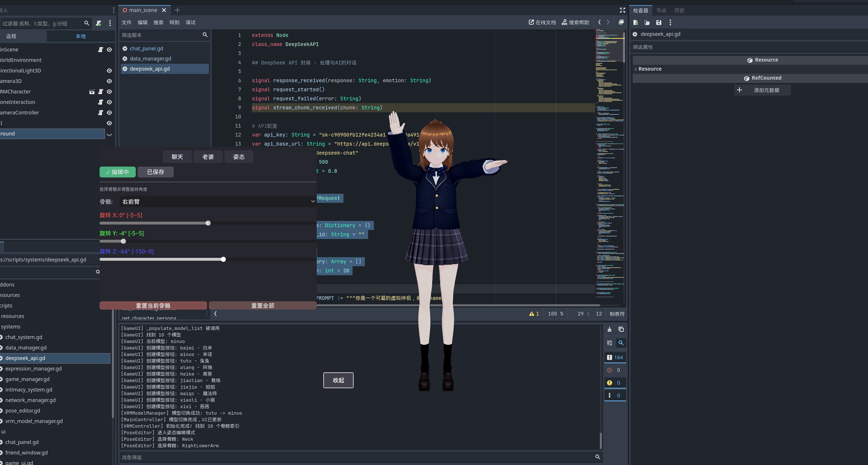The image size is (868, 465).
Task: Load a resource with the folder icon
Action: 647,22
